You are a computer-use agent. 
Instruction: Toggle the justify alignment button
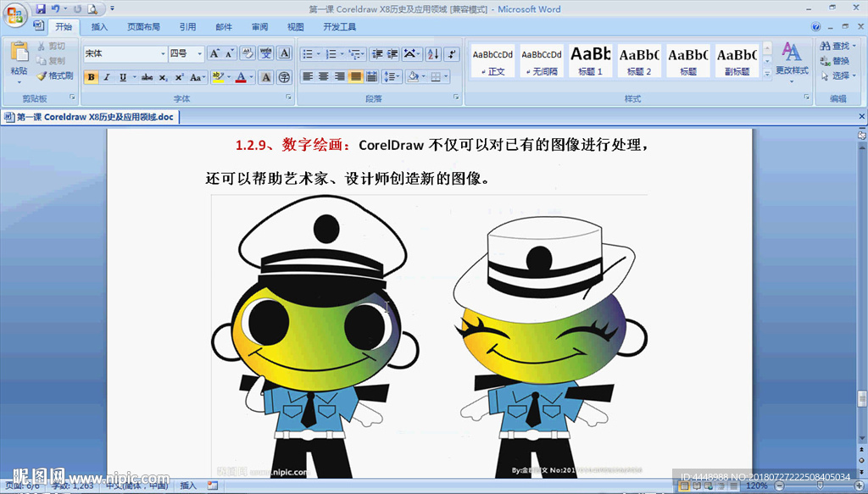coord(356,77)
